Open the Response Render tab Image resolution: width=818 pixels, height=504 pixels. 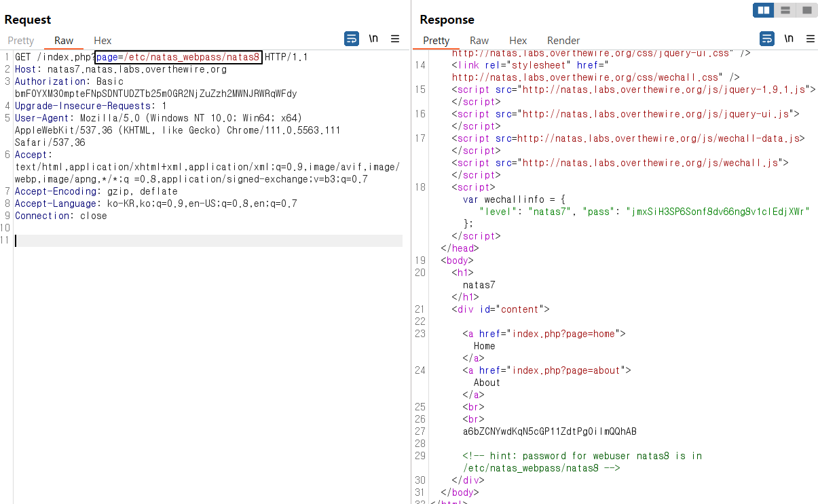point(563,41)
